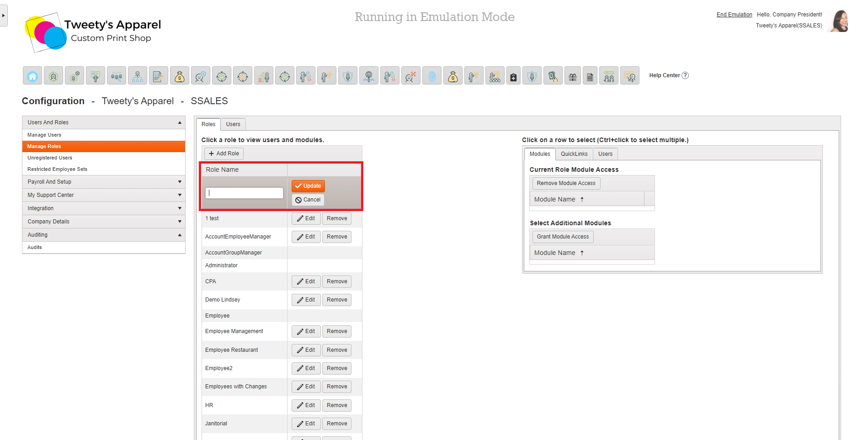The width and height of the screenshot is (868, 440).
Task: Expand the Company Details section
Action: point(104,222)
